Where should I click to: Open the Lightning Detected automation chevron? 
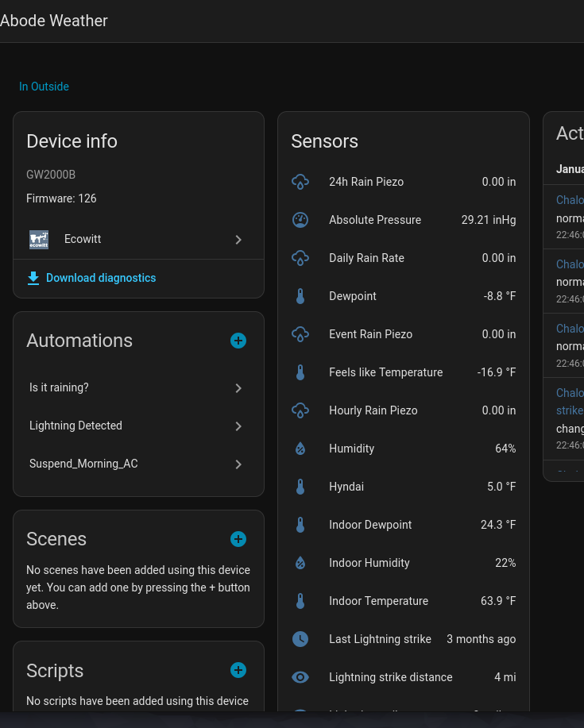tap(238, 426)
